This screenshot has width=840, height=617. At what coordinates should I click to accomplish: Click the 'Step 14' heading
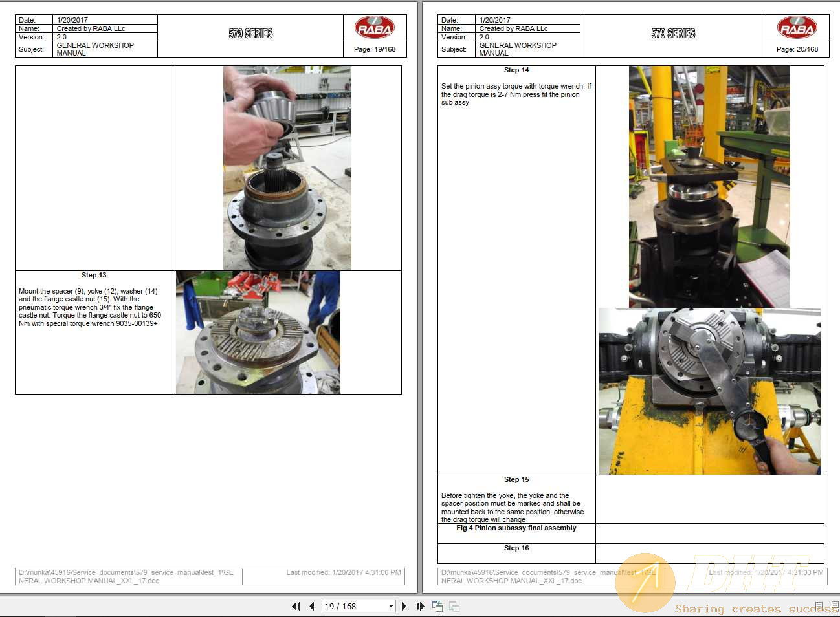coord(516,70)
